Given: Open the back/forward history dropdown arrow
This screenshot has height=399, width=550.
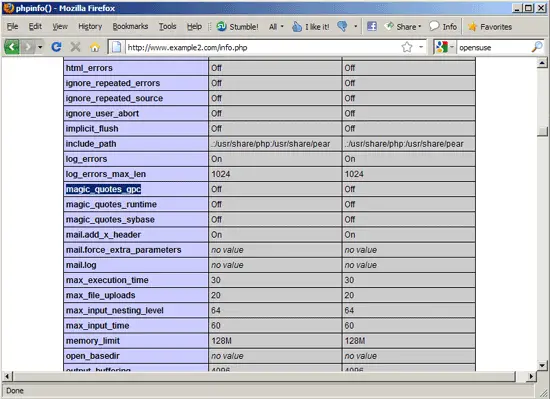Looking at the screenshot, I should click(40, 47).
